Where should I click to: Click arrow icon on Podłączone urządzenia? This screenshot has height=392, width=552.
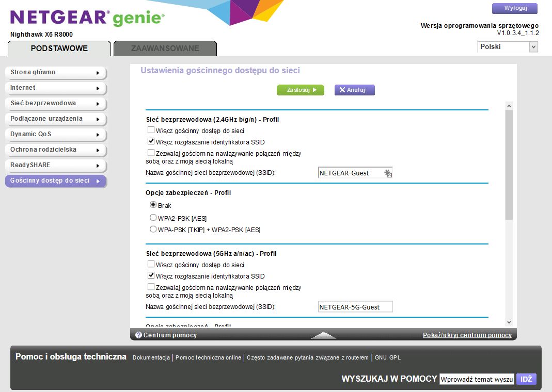(98, 120)
